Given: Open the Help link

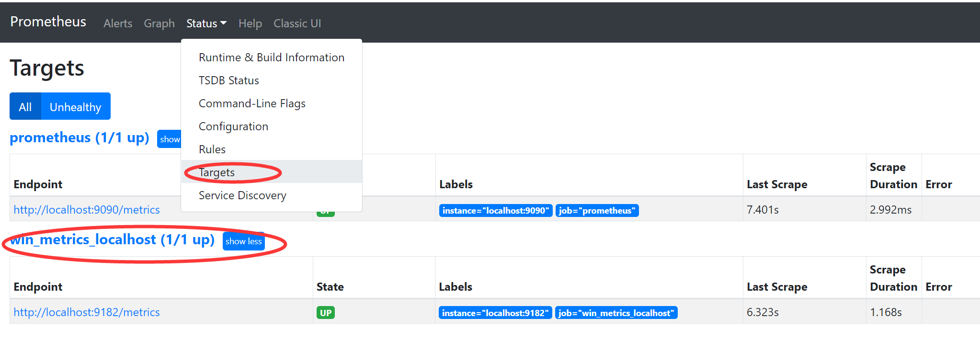Looking at the screenshot, I should pyautogui.click(x=250, y=23).
